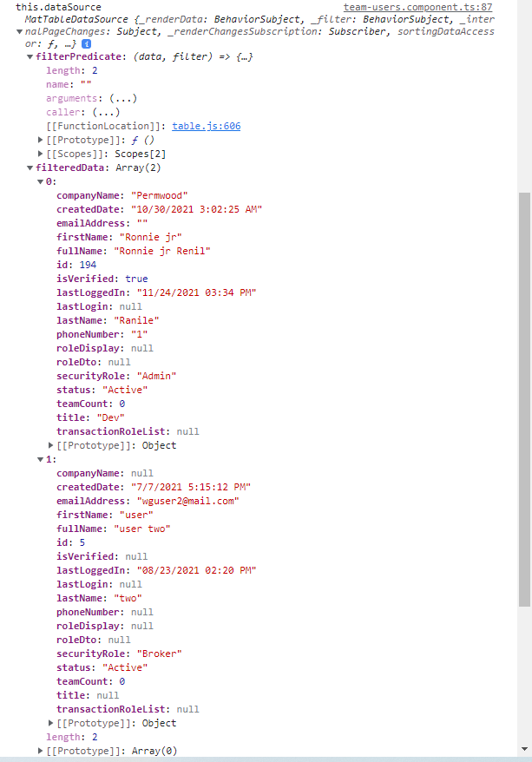
Task: Select lastLoggedIn "11/24/2021 03:34 PM"
Action: (x=197, y=293)
